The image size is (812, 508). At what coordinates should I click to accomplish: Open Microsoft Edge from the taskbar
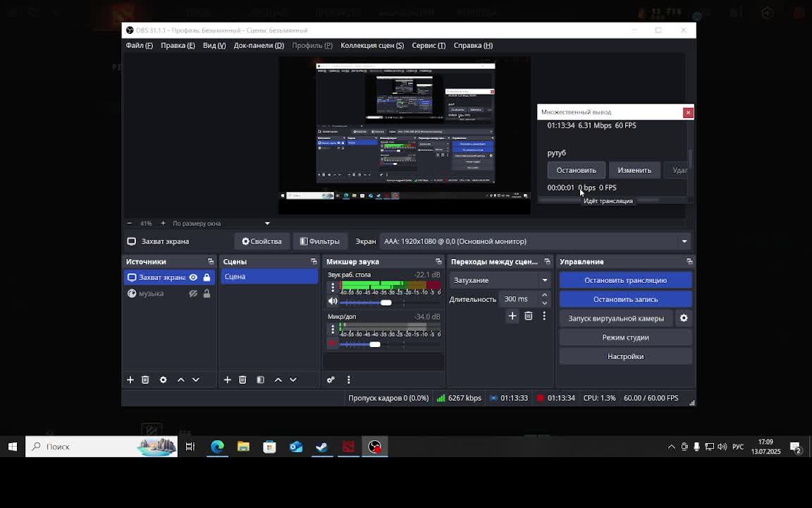(x=217, y=447)
